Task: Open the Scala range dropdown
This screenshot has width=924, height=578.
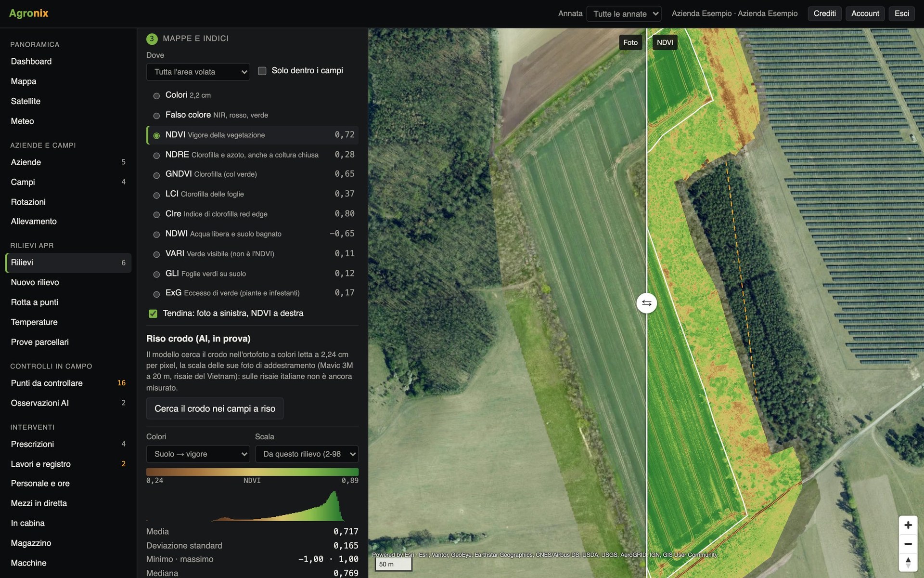Action: [307, 454]
